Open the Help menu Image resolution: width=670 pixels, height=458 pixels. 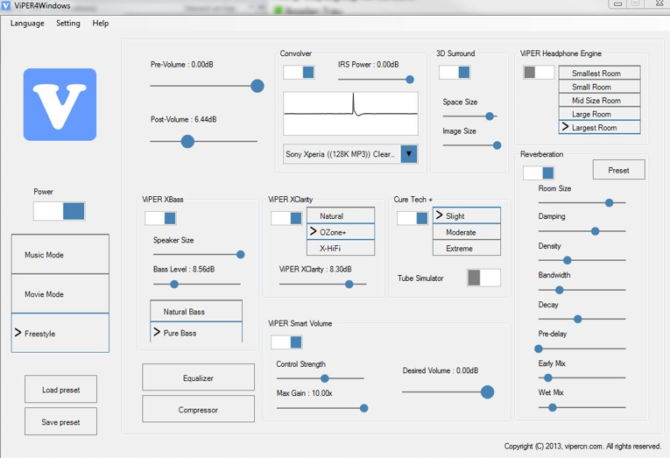[100, 23]
